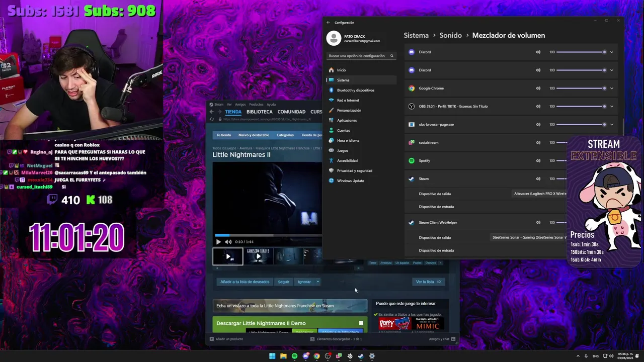
Task: Open the Windows Start menu
Action: click(272, 356)
